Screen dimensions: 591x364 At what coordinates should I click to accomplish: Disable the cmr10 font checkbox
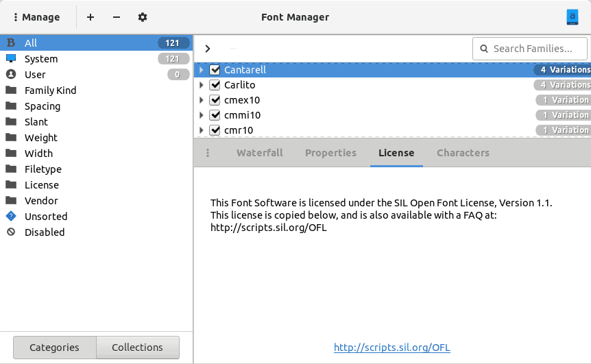click(215, 130)
